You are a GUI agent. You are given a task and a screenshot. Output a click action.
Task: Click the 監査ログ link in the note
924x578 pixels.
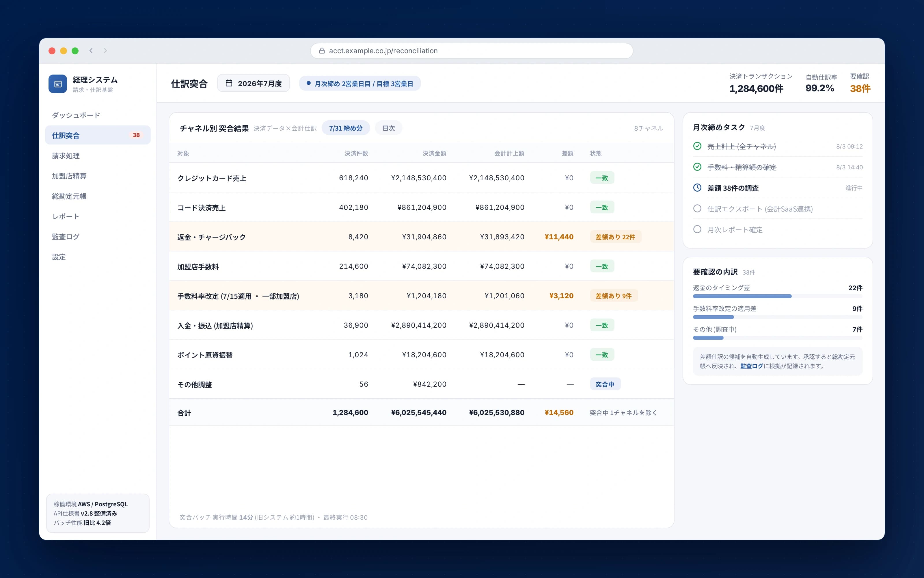751,366
